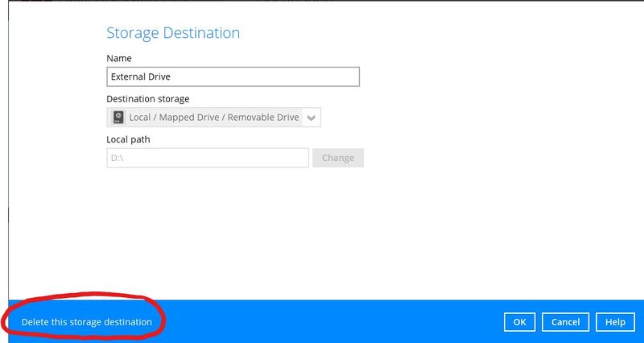Click the External Drive text in Name box
Screen dimensions: 644x343
coord(140,76)
